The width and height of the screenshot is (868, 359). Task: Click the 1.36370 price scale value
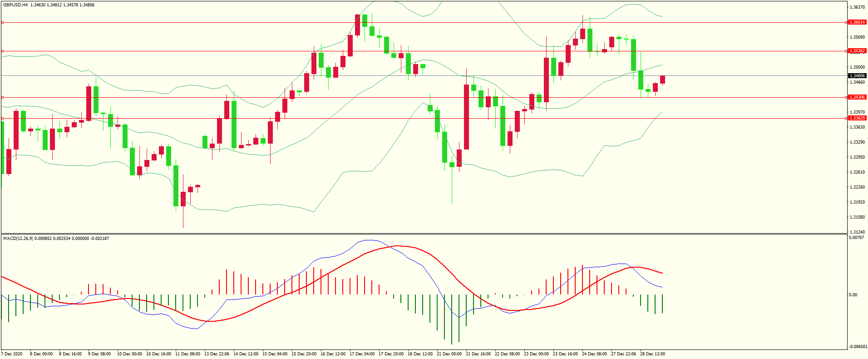point(857,7)
